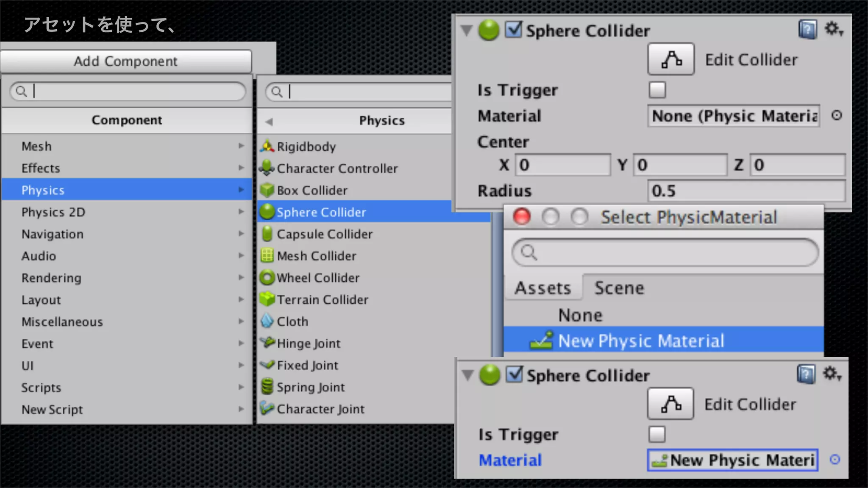Pick Capsule Collider from the list
This screenshot has height=488, width=868.
325,234
